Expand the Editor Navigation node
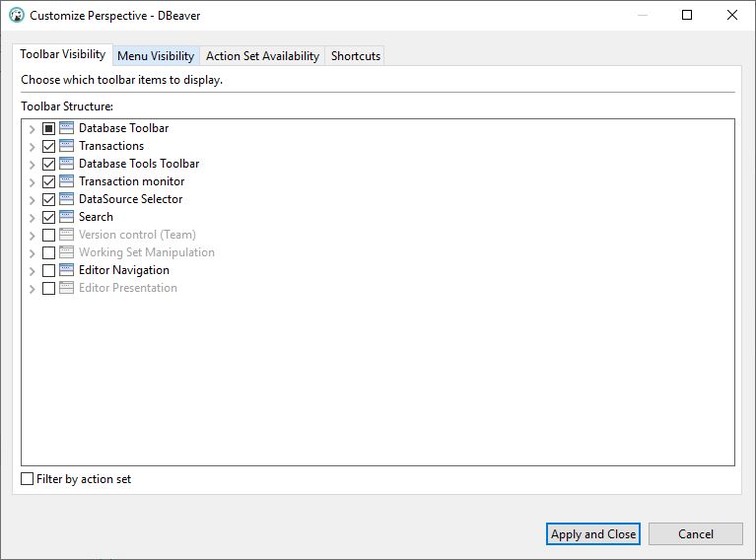This screenshot has width=756, height=560. point(32,270)
